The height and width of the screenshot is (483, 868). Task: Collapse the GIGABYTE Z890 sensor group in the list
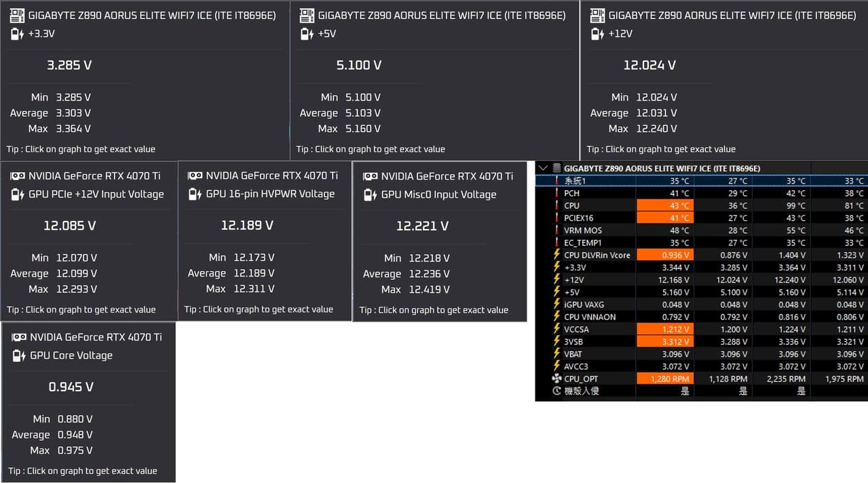click(542, 168)
